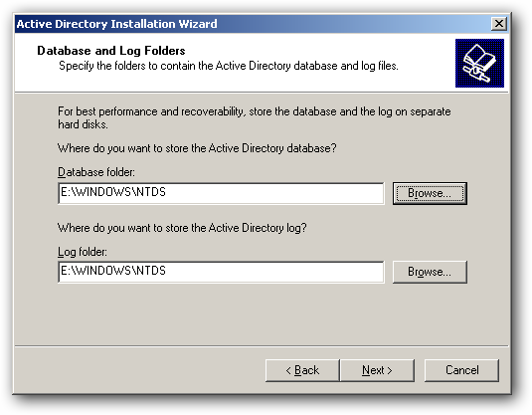
Task: Click the wizard title bar text
Action: pos(116,24)
